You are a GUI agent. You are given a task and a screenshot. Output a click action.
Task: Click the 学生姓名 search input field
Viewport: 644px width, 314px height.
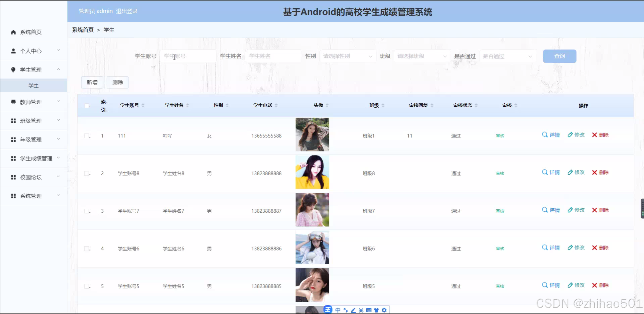273,56
